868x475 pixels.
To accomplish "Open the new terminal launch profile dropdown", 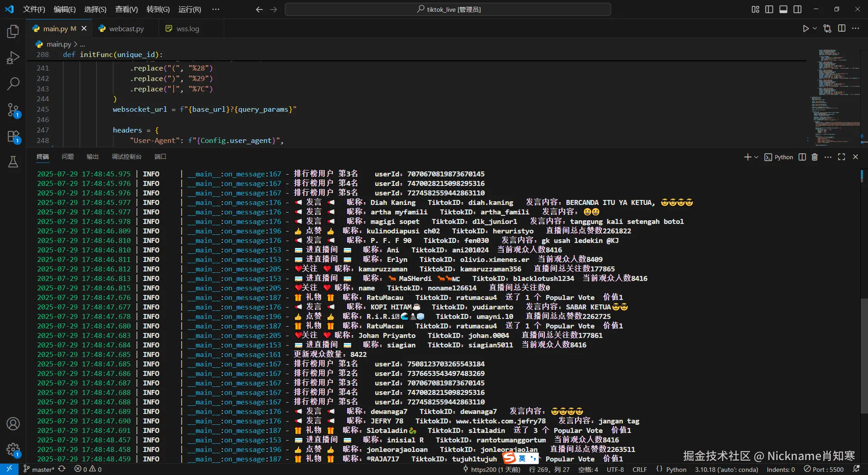I will [x=756, y=157].
